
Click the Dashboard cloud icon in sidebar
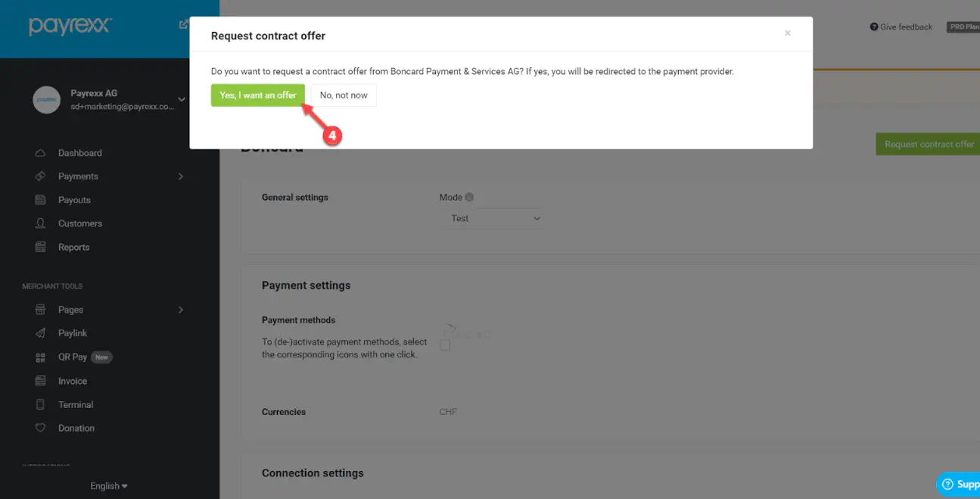point(41,153)
